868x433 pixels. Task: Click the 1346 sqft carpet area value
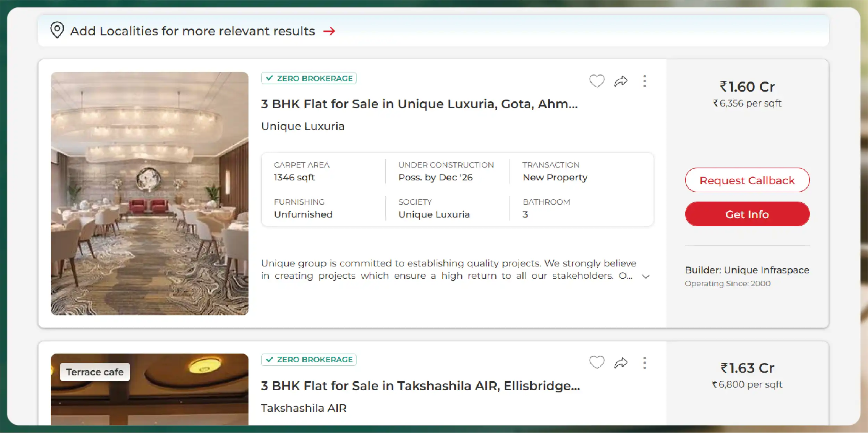294,177
